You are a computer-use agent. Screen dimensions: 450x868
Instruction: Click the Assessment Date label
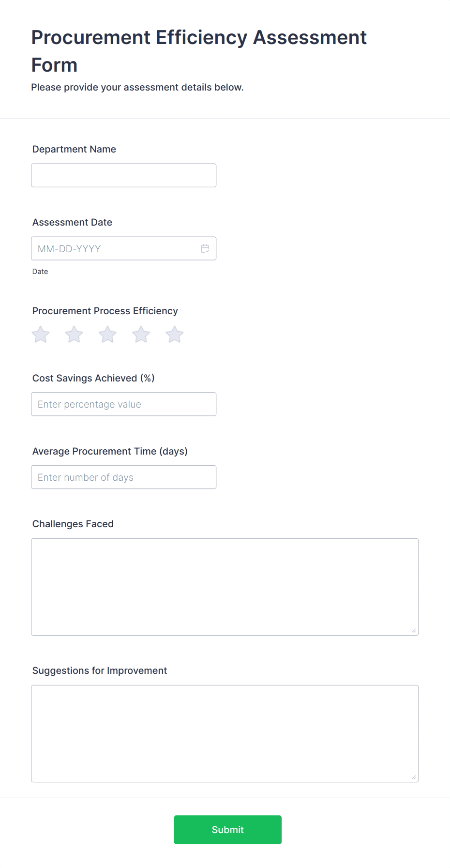[x=72, y=222]
